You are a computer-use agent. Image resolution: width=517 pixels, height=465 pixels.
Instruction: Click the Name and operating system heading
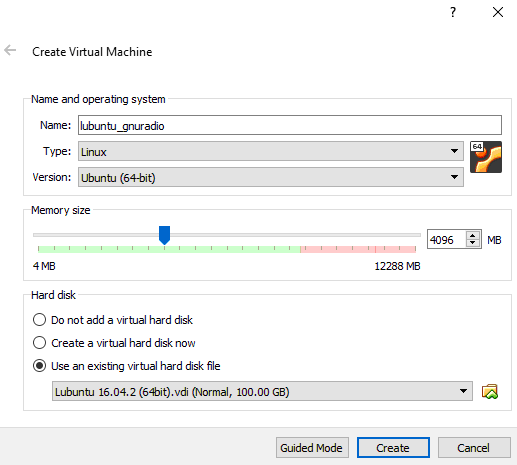click(x=98, y=99)
